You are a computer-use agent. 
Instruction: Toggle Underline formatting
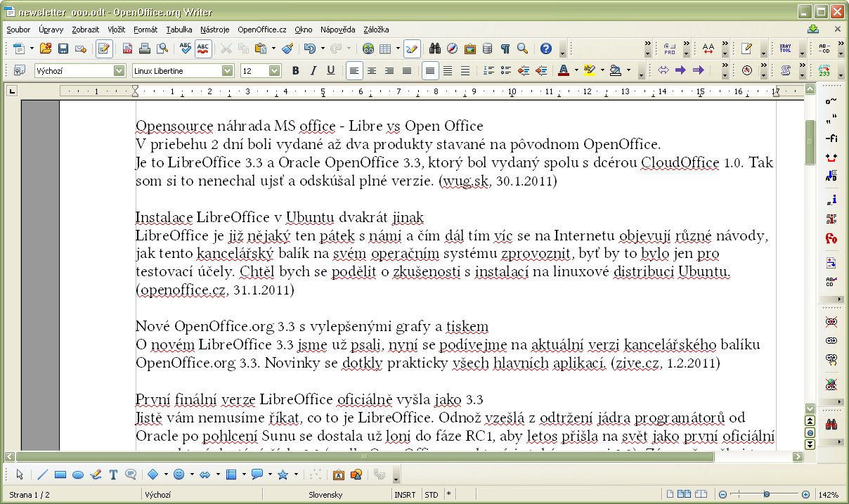point(330,70)
